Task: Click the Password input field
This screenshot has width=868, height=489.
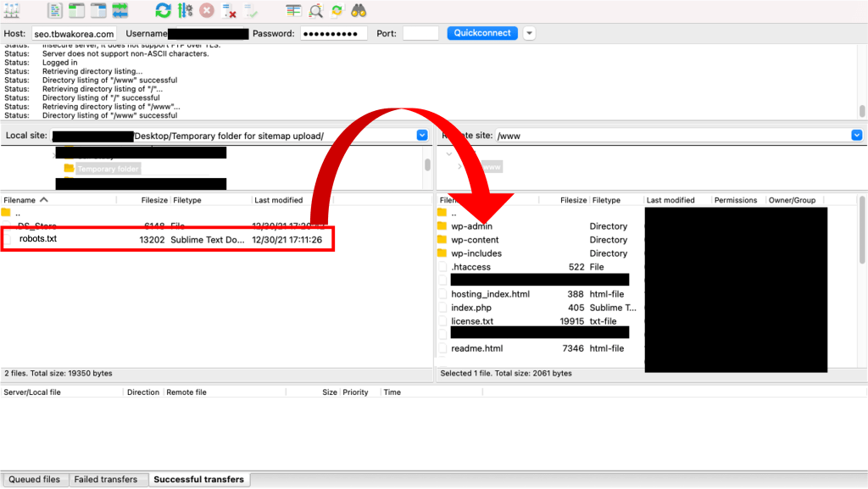Action: pos(334,34)
